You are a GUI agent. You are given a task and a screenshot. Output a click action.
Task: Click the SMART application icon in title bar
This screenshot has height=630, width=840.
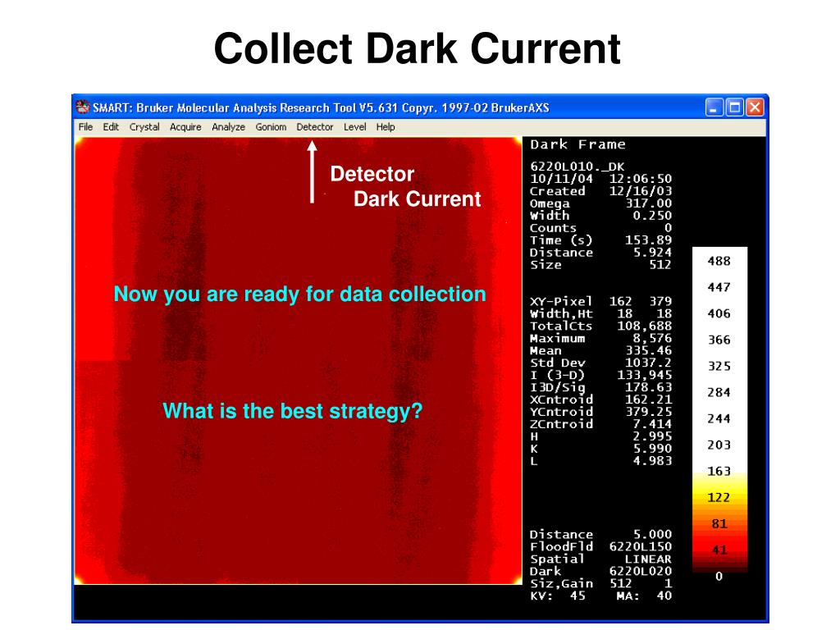[83, 107]
